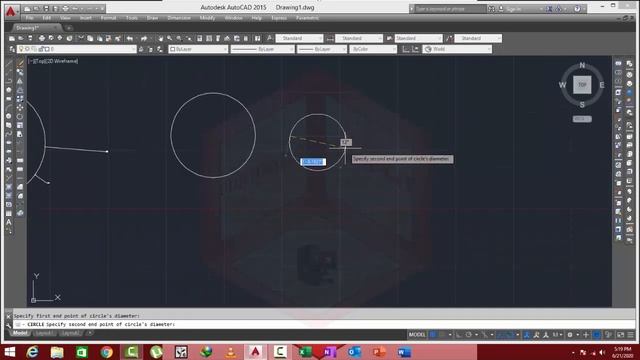Click the Cut scissors icon

81,38
